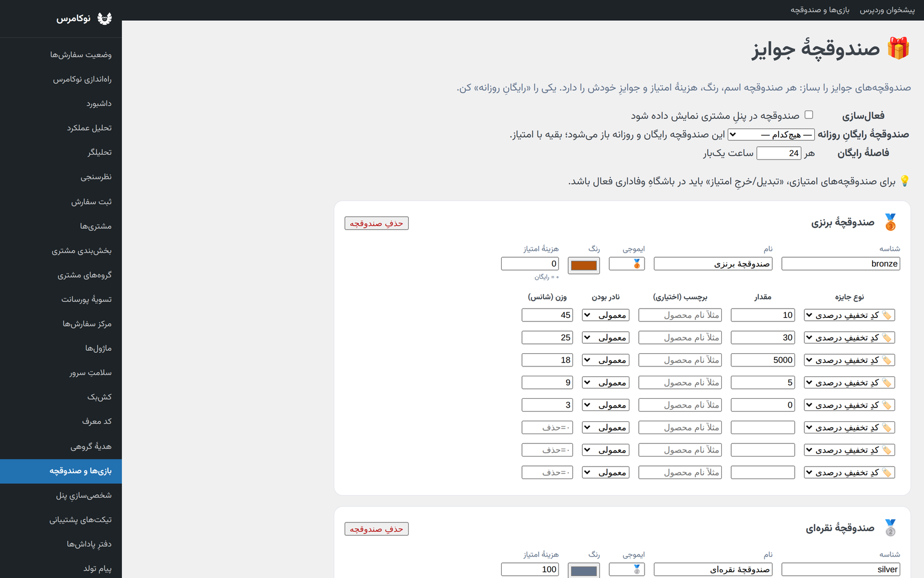The image size is (924, 578).
Task: Open بخش‌بندی مشتری sidebar item
Action: point(61,250)
